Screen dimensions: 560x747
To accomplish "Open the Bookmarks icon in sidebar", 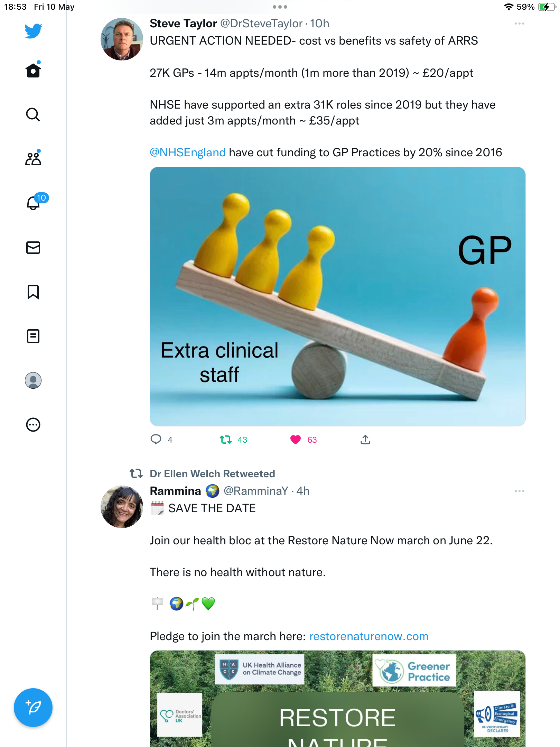I will (x=33, y=292).
